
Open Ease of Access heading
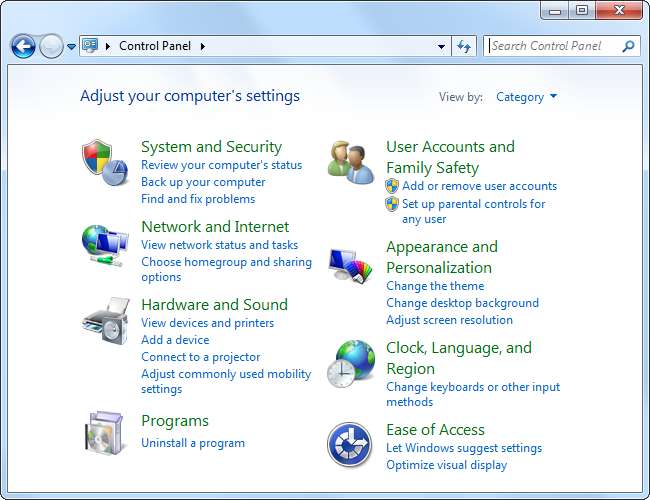click(x=435, y=430)
